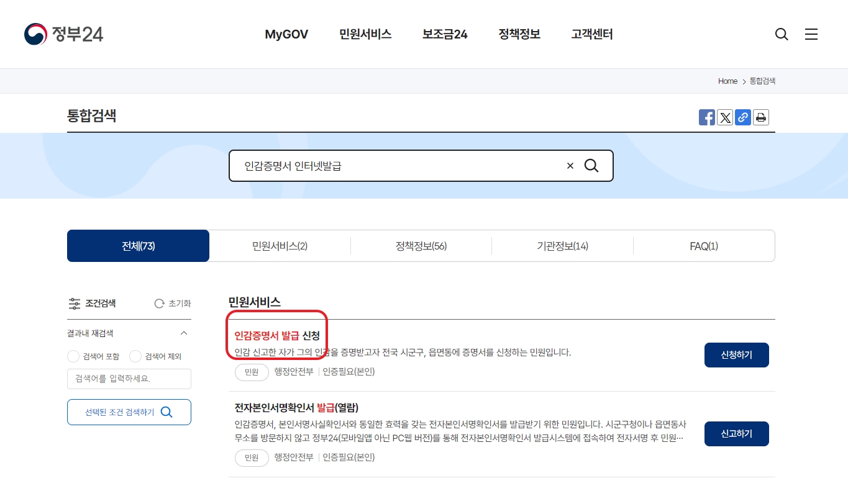This screenshot has height=504, width=848.
Task: Click the 조건검색 filter icon
Action: click(x=75, y=304)
